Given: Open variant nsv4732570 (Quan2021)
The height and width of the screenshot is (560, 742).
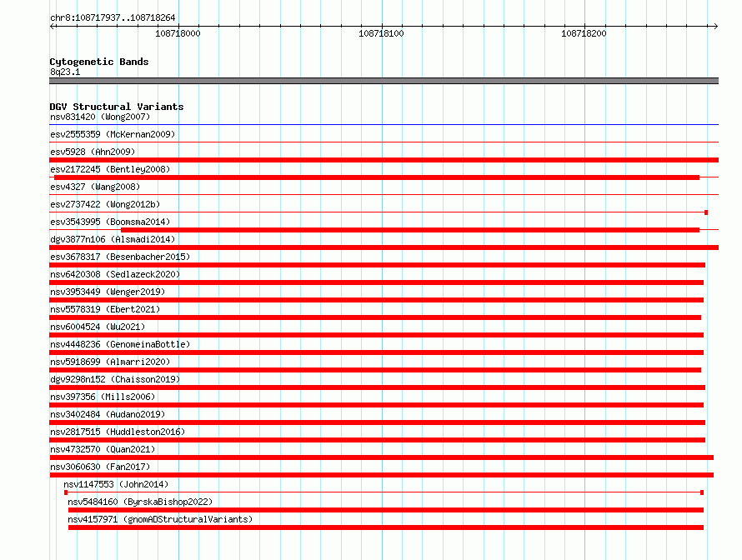Looking at the screenshot, I should pyautogui.click(x=103, y=449).
